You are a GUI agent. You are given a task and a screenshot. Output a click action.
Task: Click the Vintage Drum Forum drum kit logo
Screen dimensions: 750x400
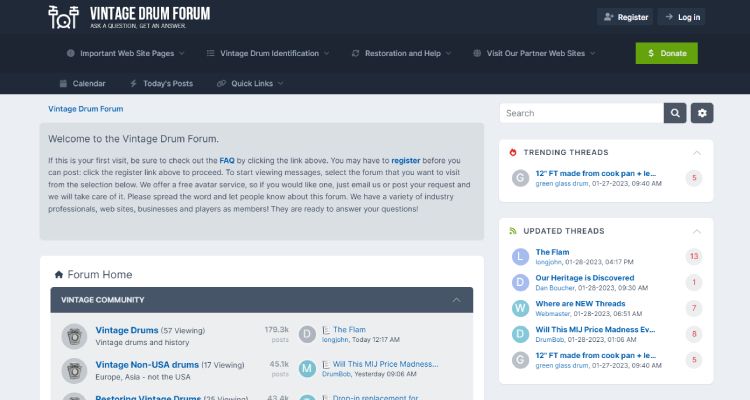(63, 17)
